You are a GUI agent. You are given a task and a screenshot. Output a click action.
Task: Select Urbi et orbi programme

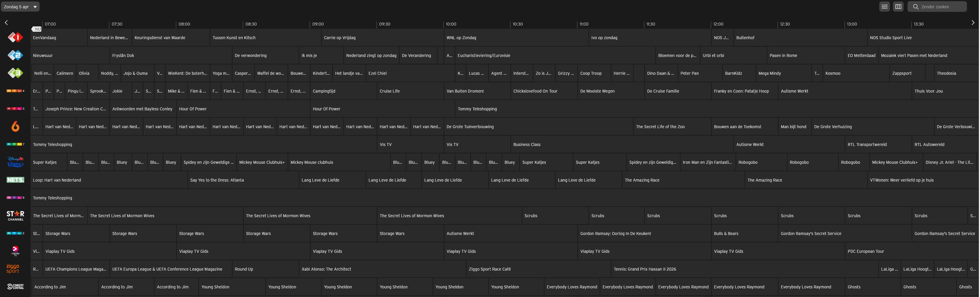(733, 55)
